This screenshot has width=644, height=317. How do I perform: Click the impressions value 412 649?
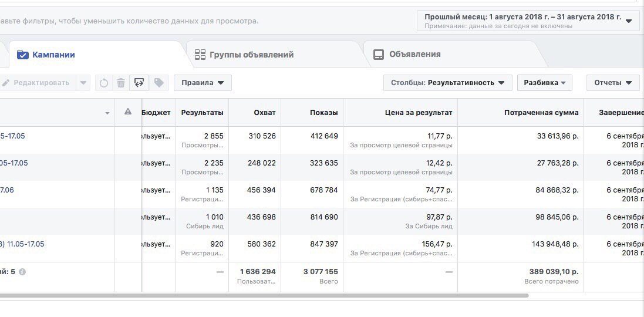324,136
